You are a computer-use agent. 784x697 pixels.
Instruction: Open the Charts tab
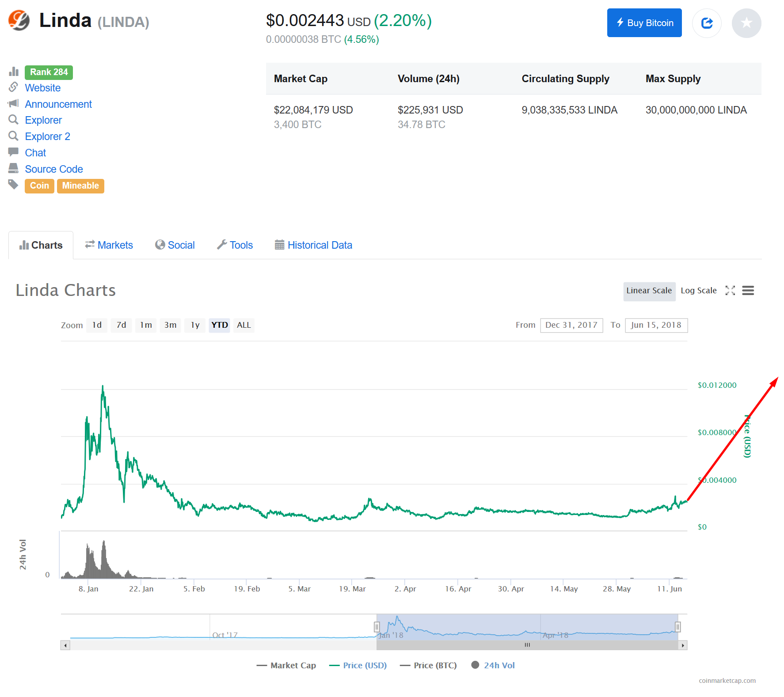(41, 245)
